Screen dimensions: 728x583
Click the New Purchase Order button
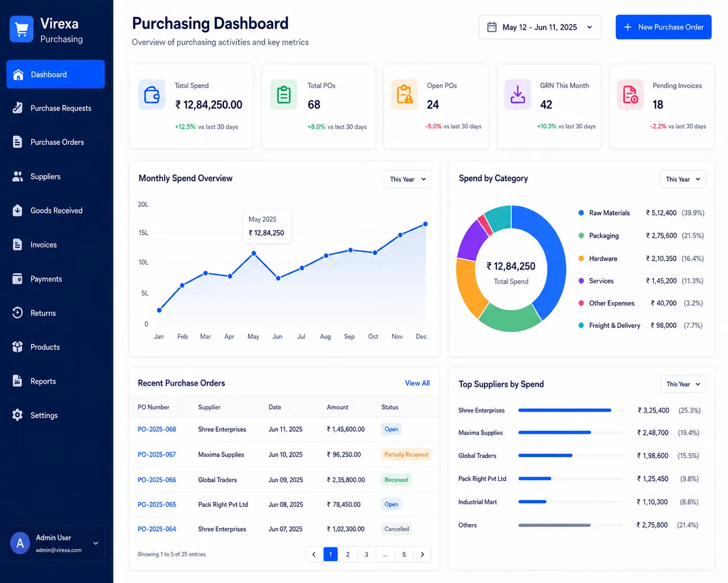click(664, 27)
